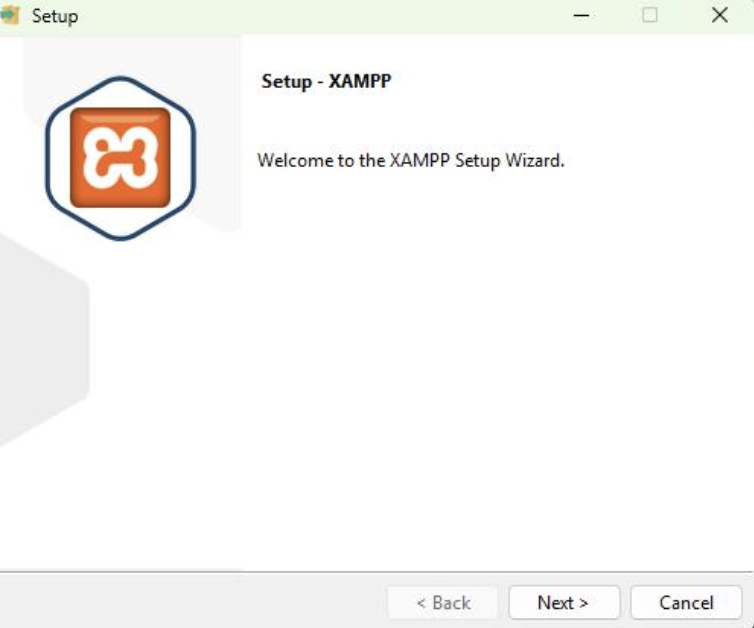Image resolution: width=754 pixels, height=628 pixels.
Task: Click the "Setup" title text in the title bar
Action: pos(55,16)
